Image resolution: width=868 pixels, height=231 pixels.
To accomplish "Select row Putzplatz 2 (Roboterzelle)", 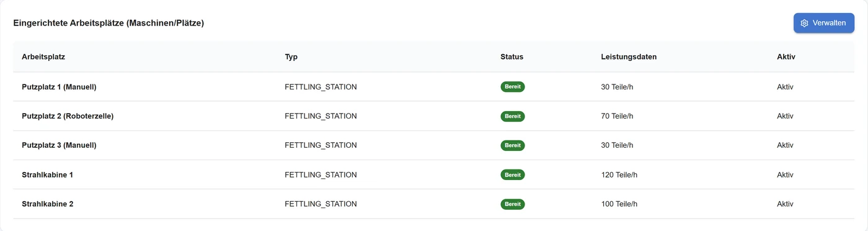I will tap(433, 116).
